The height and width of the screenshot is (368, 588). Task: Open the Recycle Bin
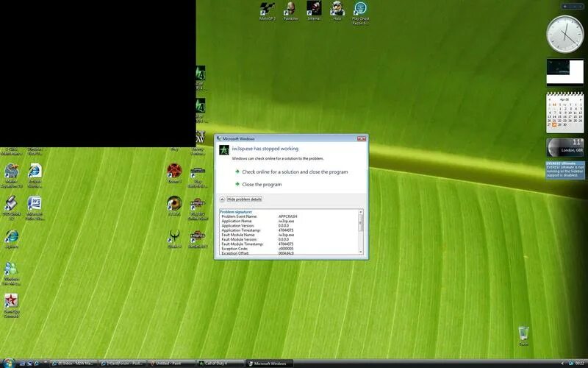click(x=523, y=336)
